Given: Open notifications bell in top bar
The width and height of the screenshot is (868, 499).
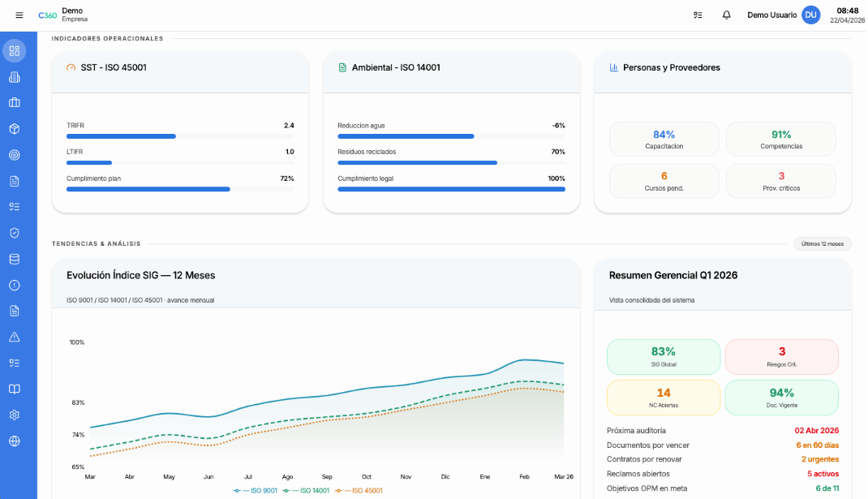Looking at the screenshot, I should pos(726,15).
